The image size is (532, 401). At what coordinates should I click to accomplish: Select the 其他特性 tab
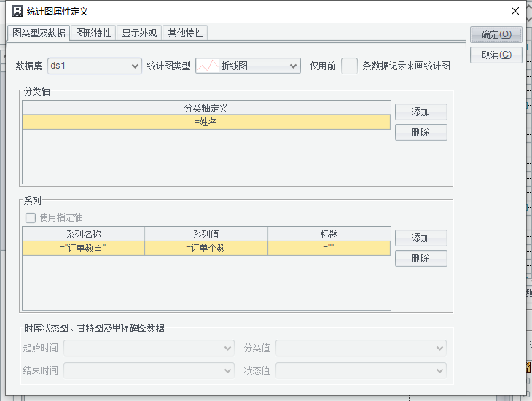click(x=185, y=33)
